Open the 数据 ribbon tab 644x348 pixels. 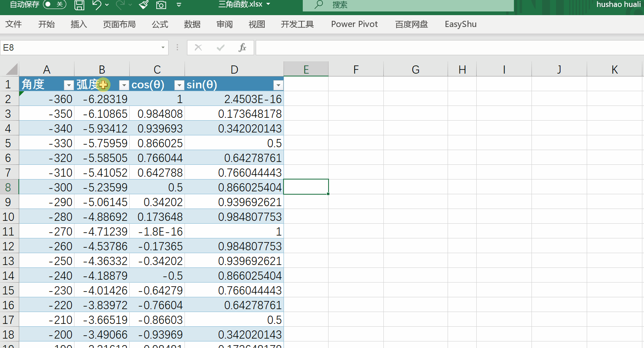point(192,24)
